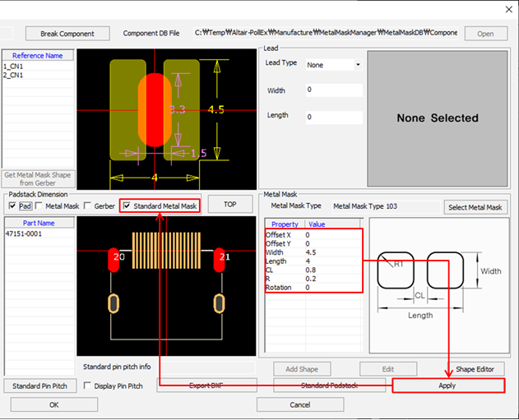Open the Shape Editor
This screenshot has width=519, height=420.
pyautogui.click(x=475, y=369)
